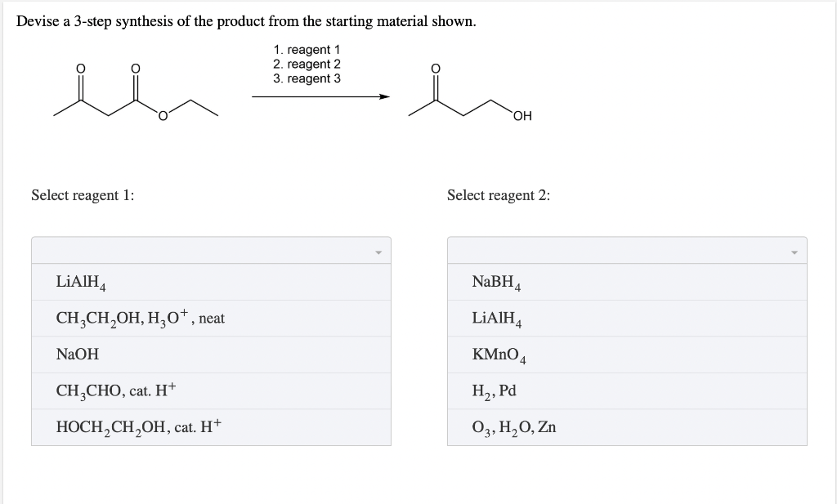Expand the reagent 2 dropdown arrow

coord(794,250)
